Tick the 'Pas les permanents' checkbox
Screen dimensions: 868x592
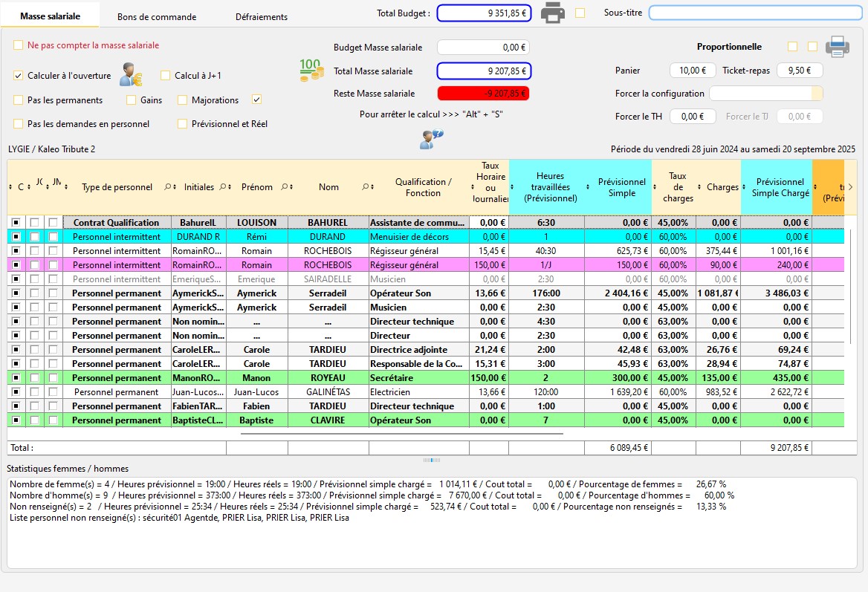pos(19,100)
